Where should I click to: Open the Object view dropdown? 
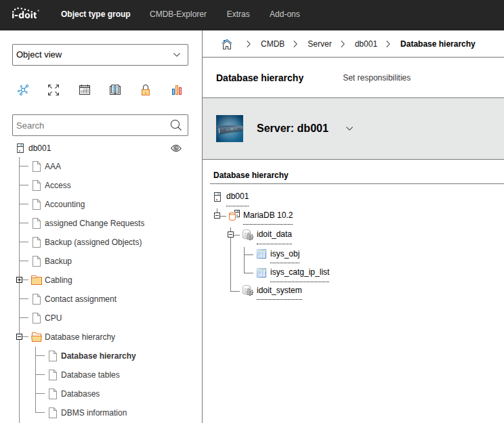(x=100, y=55)
